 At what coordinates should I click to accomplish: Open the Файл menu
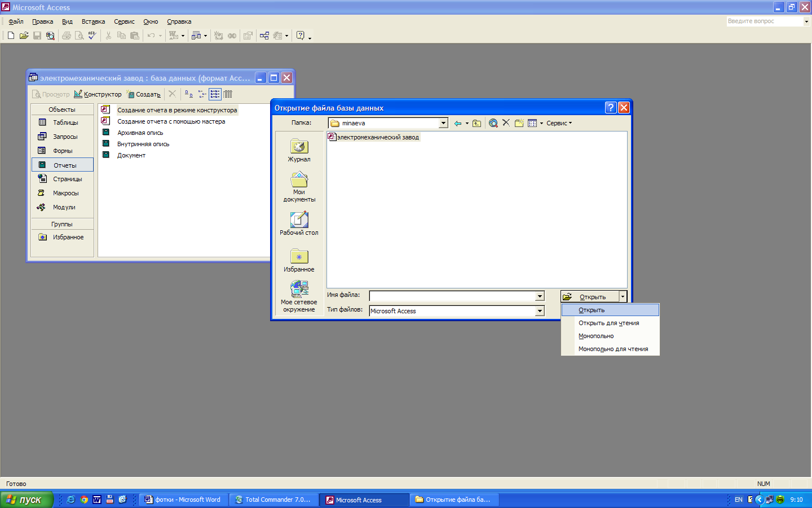tap(16, 21)
